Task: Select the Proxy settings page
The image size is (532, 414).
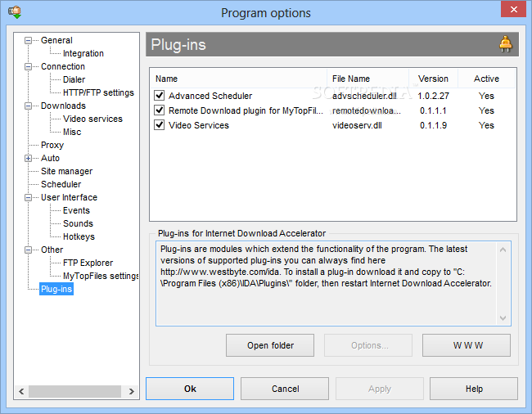Action: (52, 145)
